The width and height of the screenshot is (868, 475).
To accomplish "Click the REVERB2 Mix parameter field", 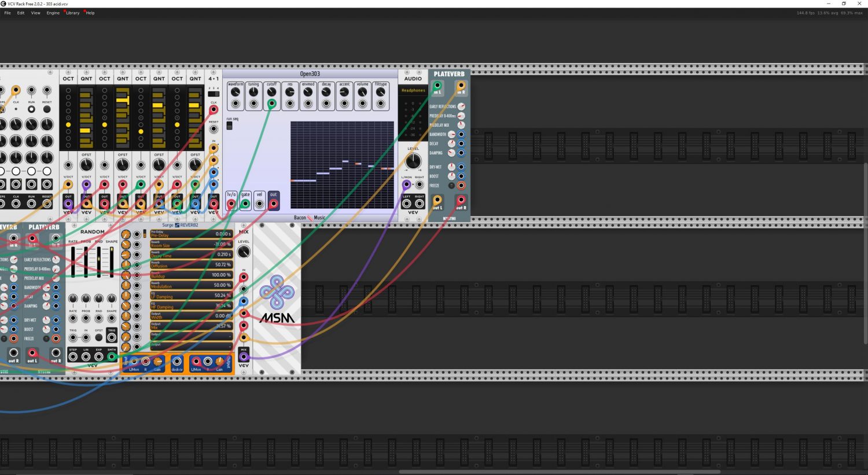I will [x=191, y=326].
